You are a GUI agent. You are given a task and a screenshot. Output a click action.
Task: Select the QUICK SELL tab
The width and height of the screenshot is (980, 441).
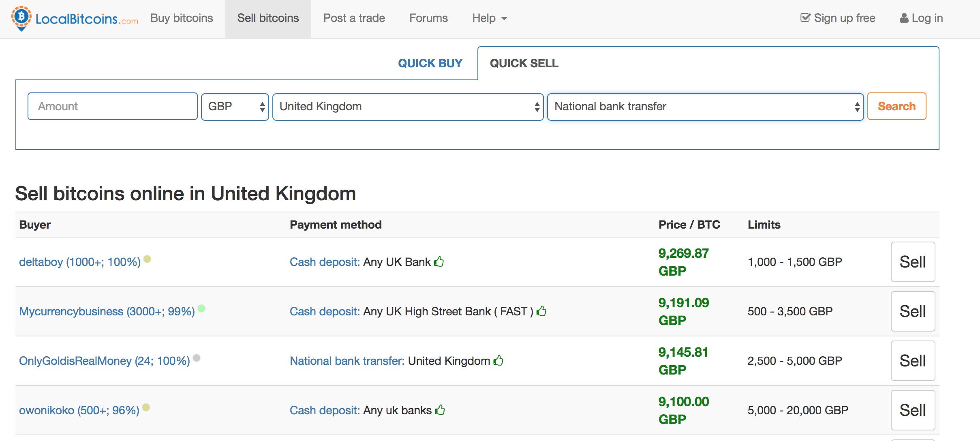click(524, 63)
